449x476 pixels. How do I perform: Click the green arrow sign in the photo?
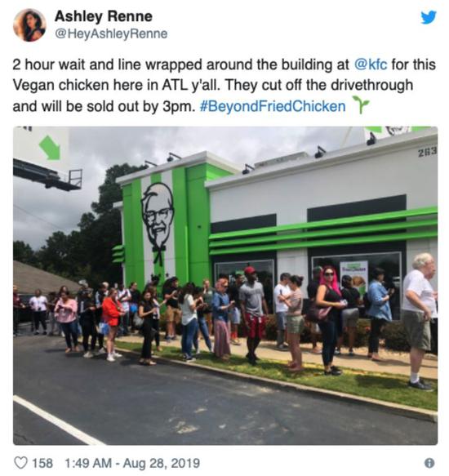tap(50, 148)
